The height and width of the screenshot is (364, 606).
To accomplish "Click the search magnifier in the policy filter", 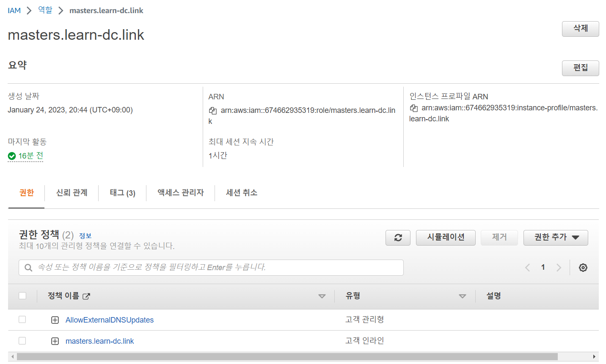I will coord(28,267).
